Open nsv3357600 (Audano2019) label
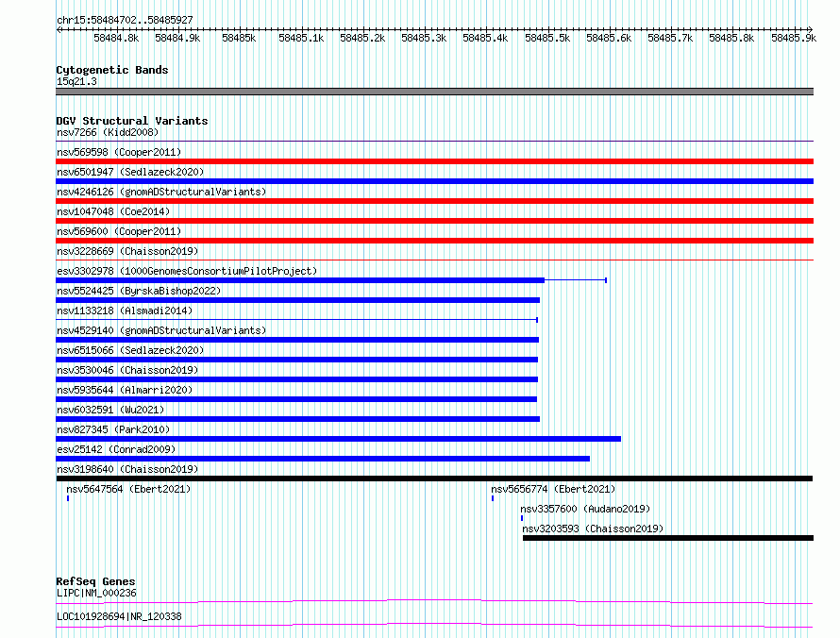Viewport: 840px width, 638px height. tap(585, 509)
